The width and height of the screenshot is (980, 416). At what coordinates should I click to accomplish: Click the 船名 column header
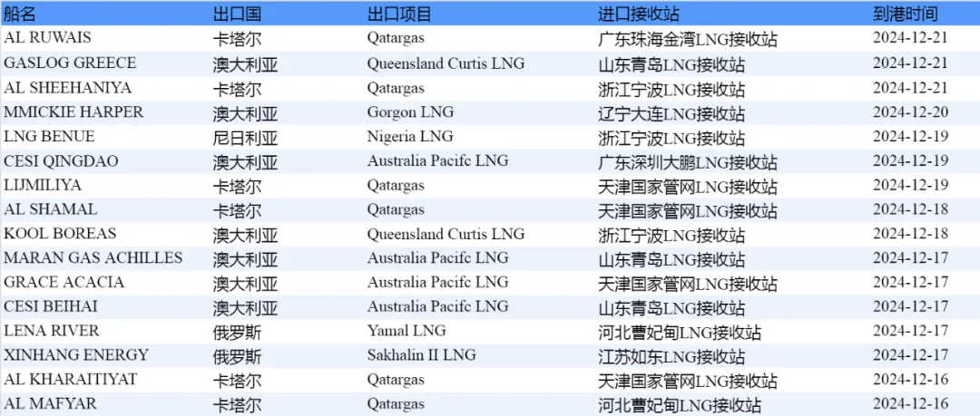pyautogui.click(x=20, y=15)
